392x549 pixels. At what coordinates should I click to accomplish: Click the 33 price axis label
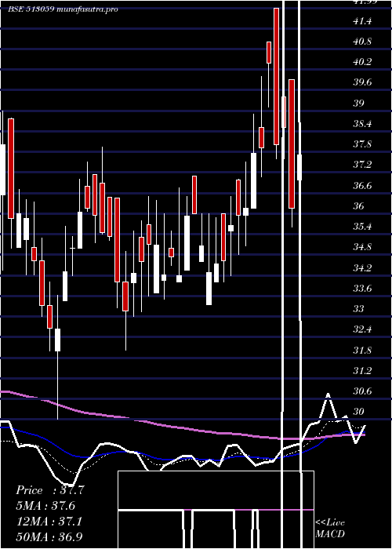[359, 309]
